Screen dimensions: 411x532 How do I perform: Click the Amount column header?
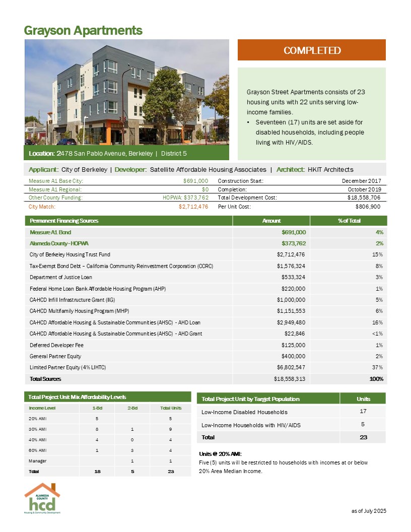[271, 221]
